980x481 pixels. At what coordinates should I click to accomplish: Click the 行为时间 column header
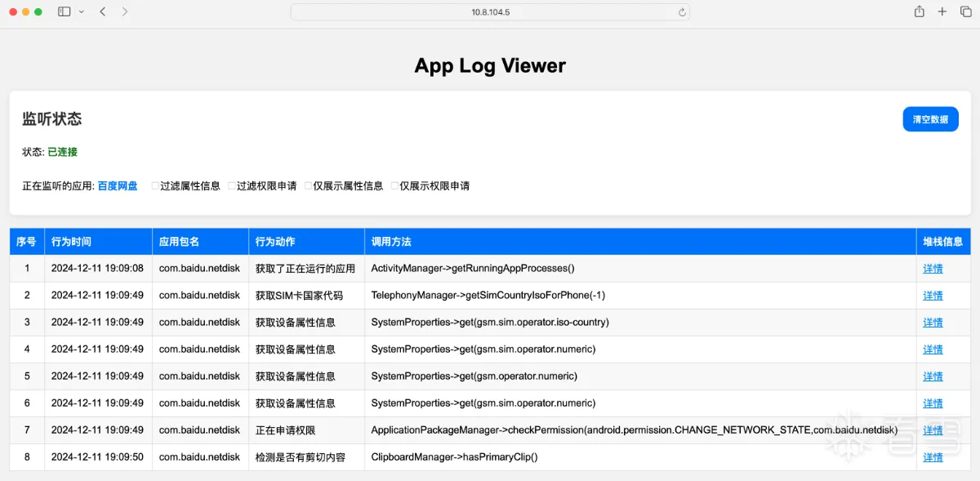71,242
